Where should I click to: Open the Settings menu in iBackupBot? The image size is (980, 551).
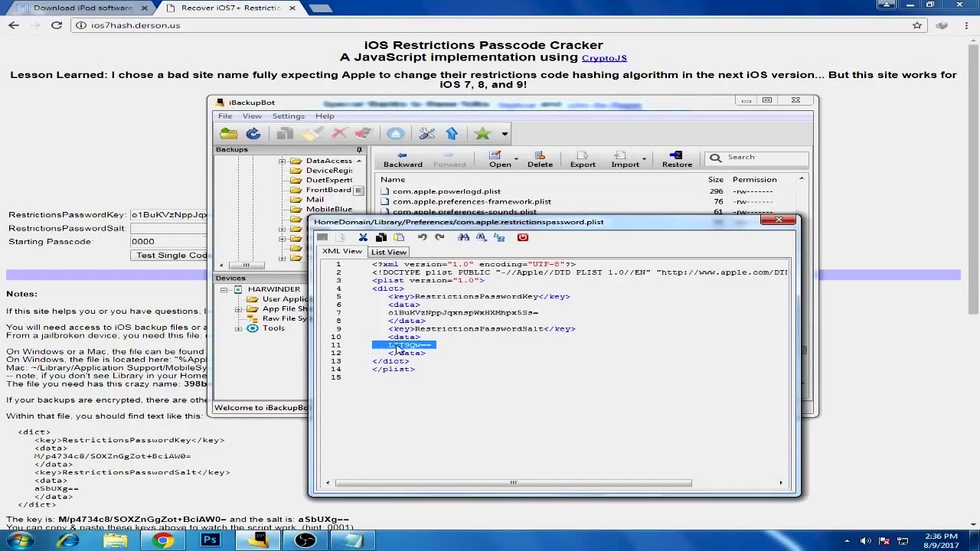click(x=289, y=116)
